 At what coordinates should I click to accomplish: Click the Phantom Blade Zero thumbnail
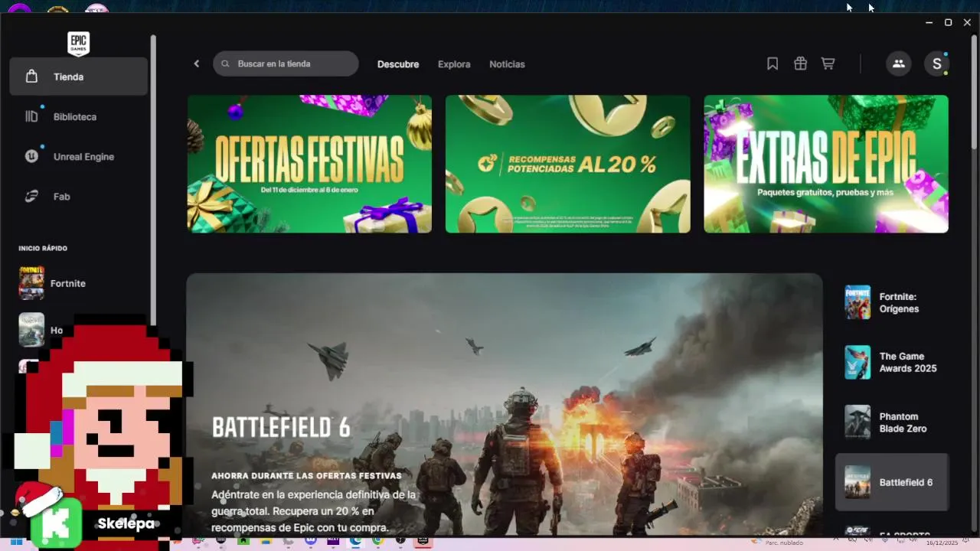[x=857, y=422]
